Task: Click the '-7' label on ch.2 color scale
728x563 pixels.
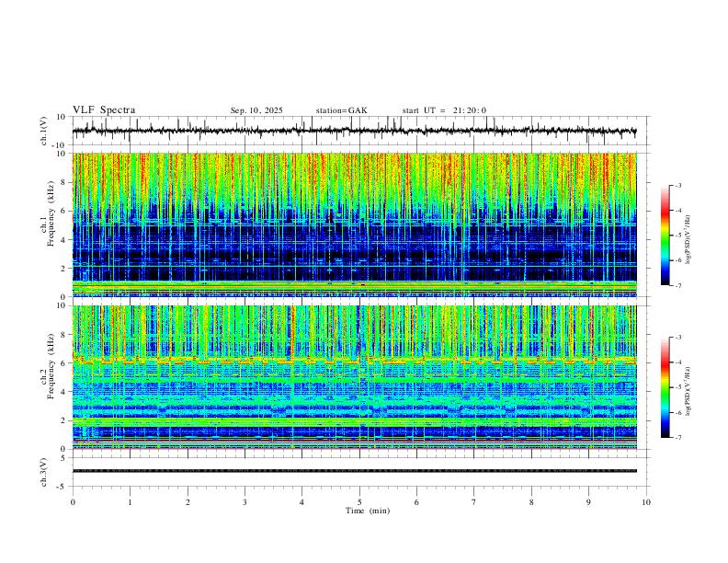Action: (x=677, y=438)
